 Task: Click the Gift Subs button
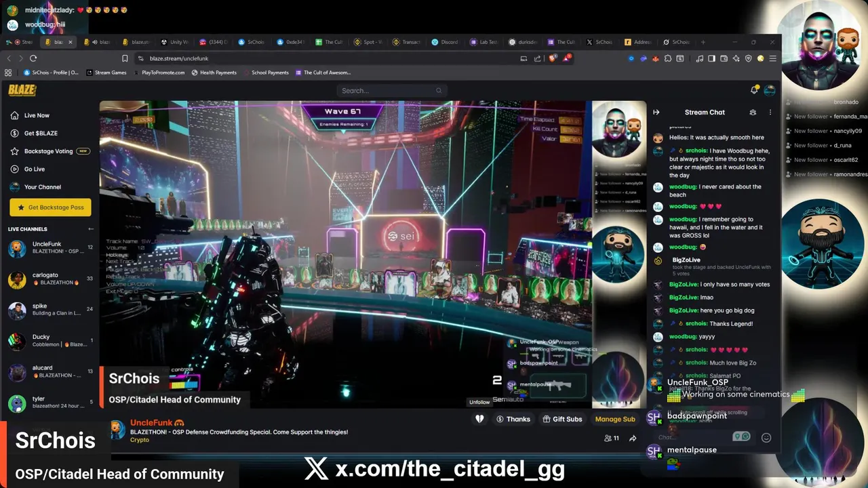tap(562, 419)
